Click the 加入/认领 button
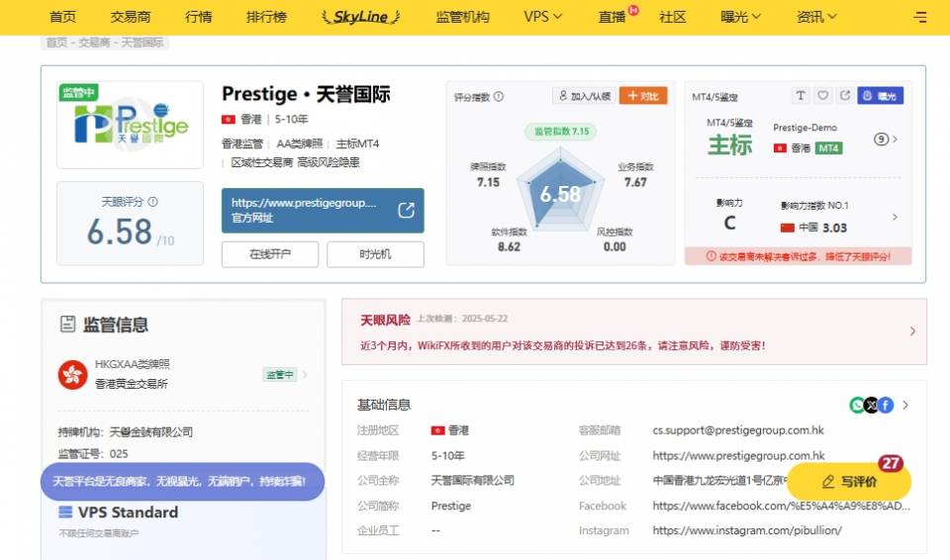The width and height of the screenshot is (950, 560). point(584,96)
